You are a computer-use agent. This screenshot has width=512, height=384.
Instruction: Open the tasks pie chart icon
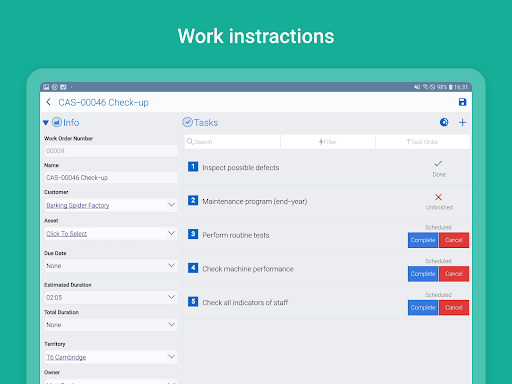tap(444, 122)
